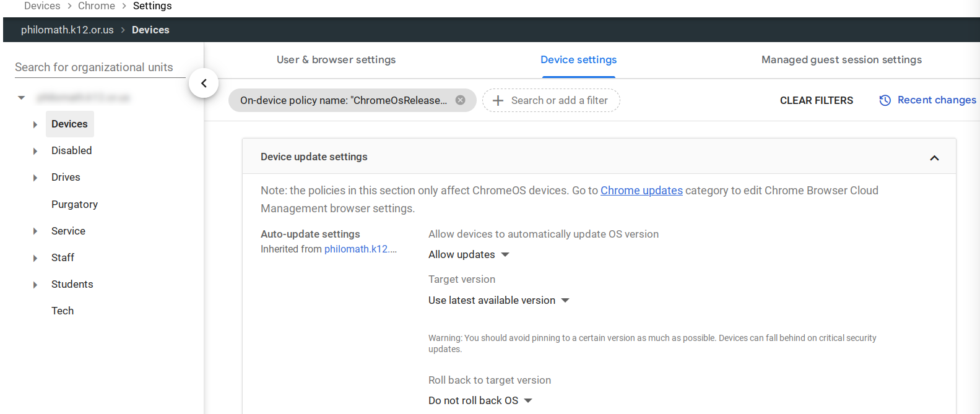The image size is (980, 414).
Task: Open the Allow updates dropdown
Action: point(469,255)
